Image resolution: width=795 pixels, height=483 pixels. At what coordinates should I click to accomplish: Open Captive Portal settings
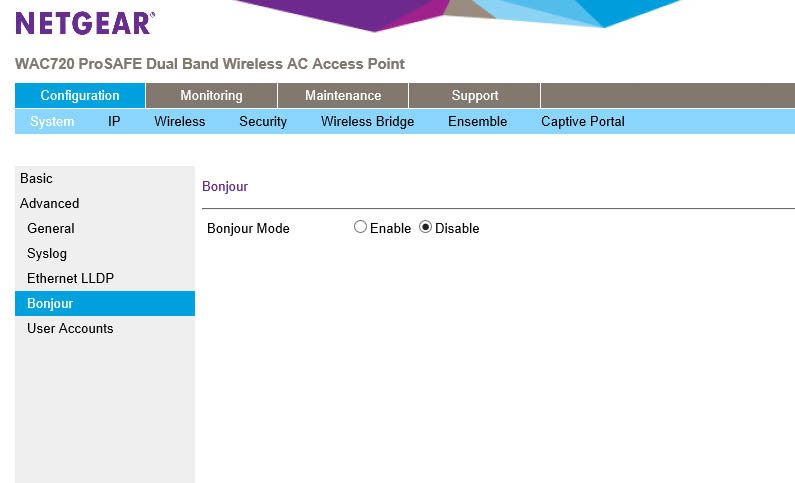(583, 122)
